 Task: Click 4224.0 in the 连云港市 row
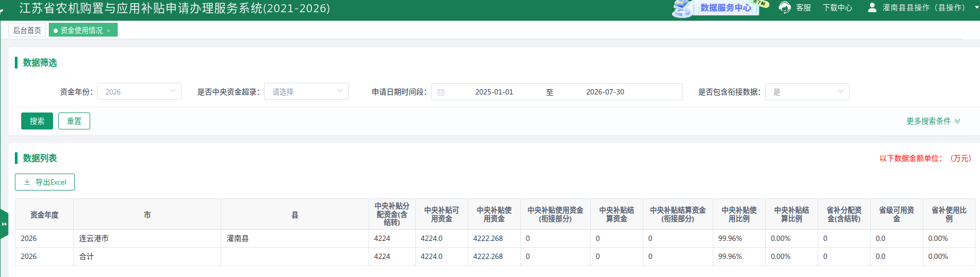(431, 239)
